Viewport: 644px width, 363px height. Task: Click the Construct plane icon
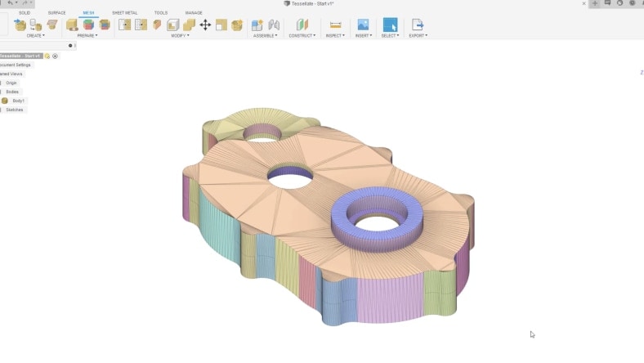pos(302,25)
